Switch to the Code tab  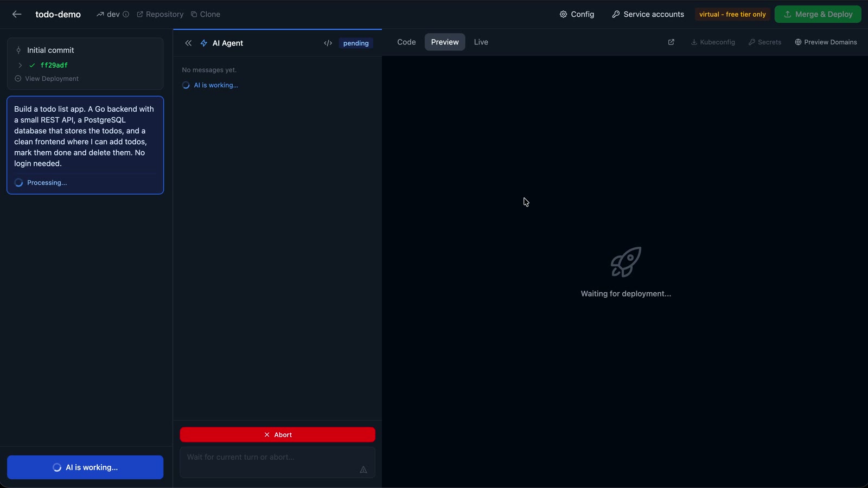[406, 42]
